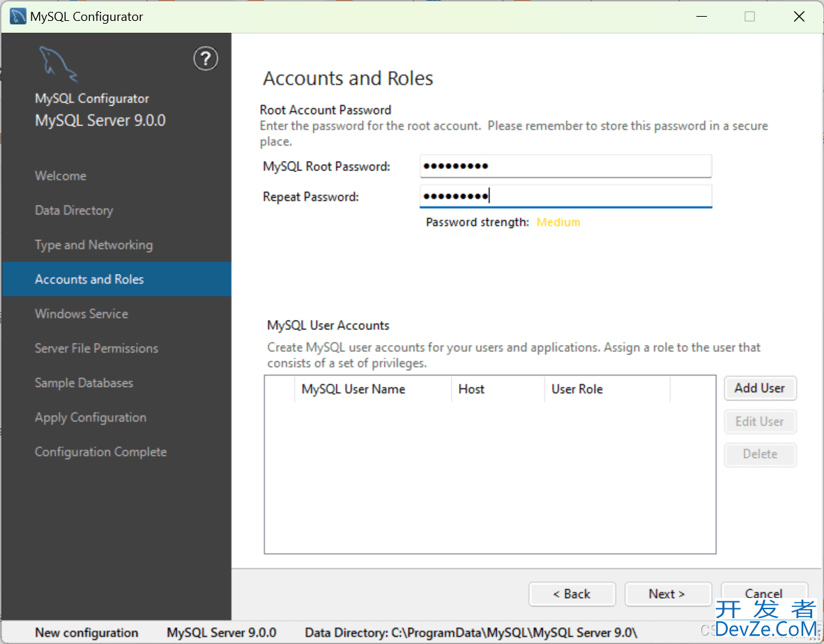Click the MySQL dolphin logo in sidebar
The width and height of the screenshot is (824, 644).
(59, 64)
